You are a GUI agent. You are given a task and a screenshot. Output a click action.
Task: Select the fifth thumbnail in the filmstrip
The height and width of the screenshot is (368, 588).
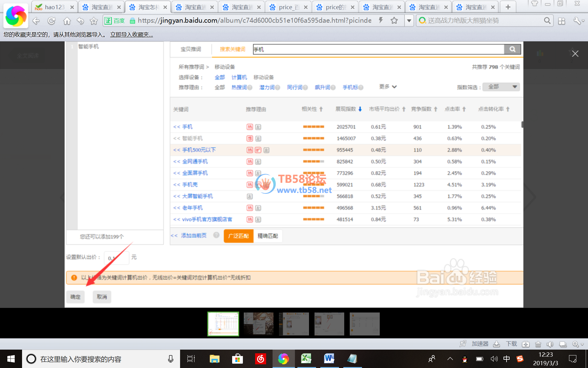[x=364, y=324]
